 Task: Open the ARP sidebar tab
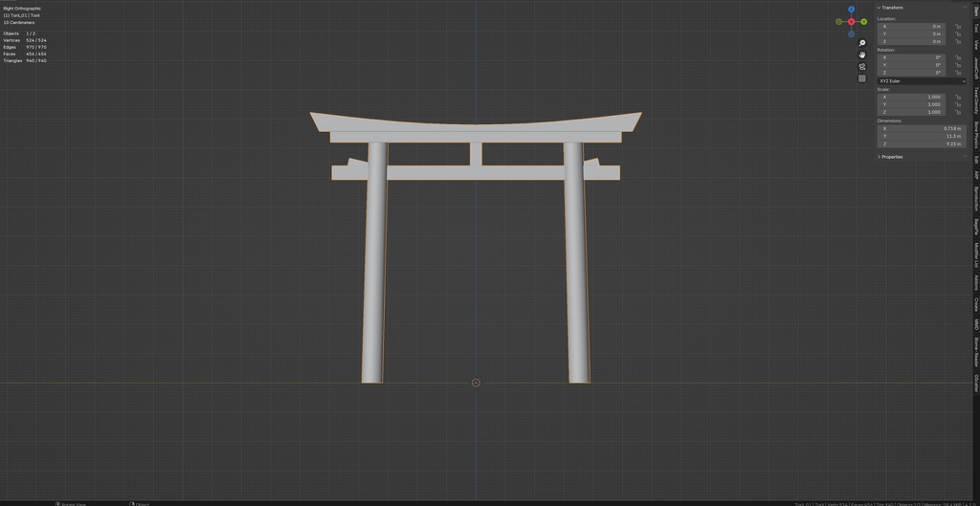976,176
